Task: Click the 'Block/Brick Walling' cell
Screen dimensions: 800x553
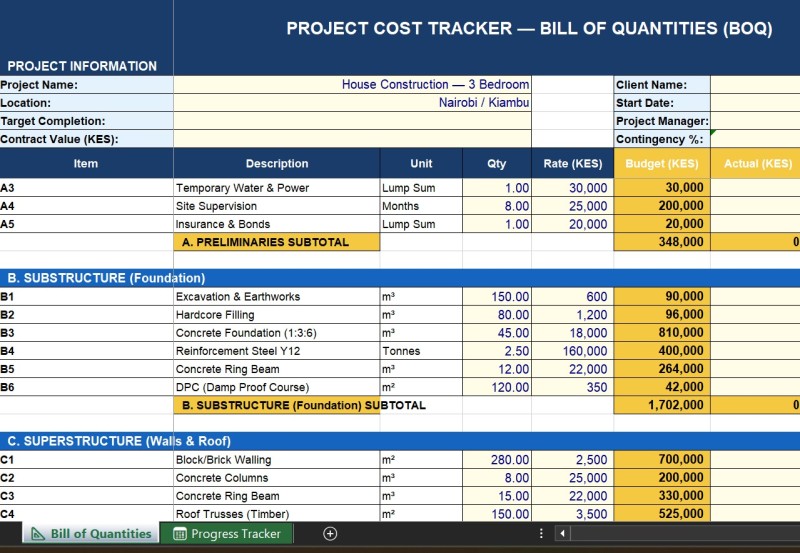Action: pyautogui.click(x=277, y=460)
